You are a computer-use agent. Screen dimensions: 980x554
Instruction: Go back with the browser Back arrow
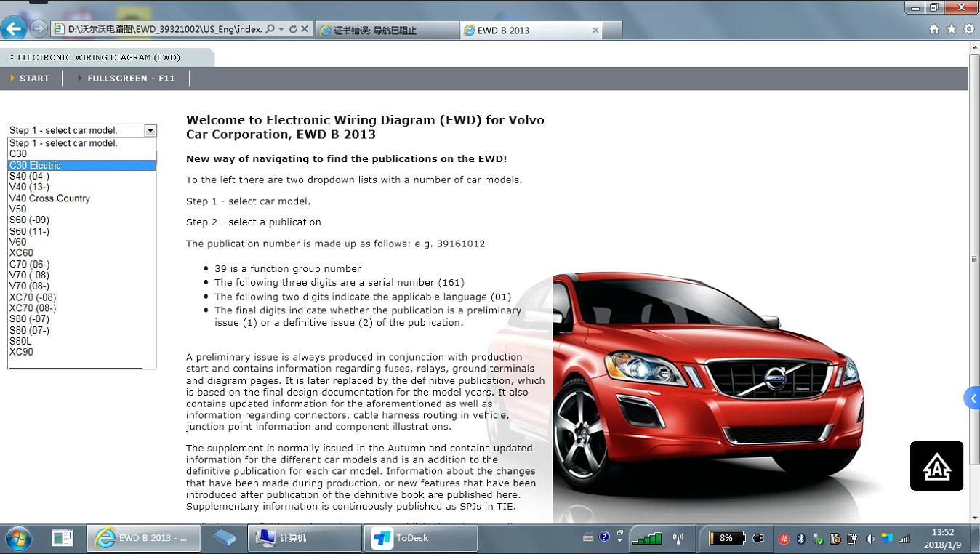14,29
